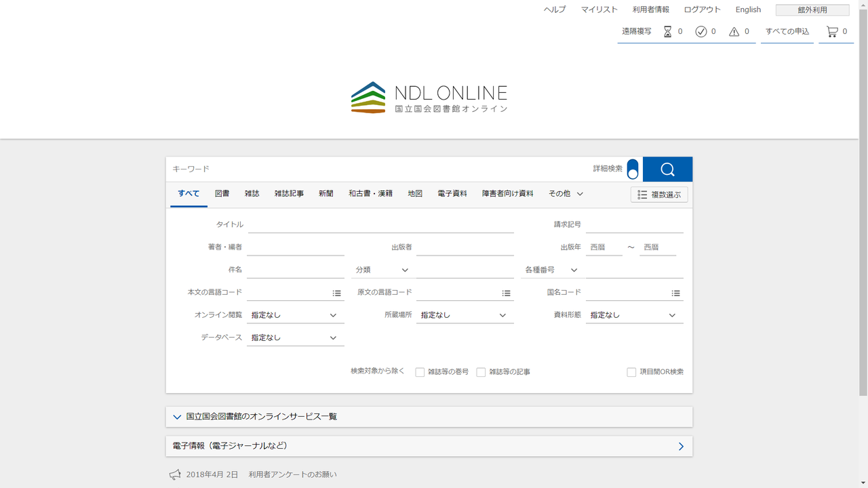Click the warning triangle requests icon
The width and height of the screenshot is (868, 488).
pos(734,32)
